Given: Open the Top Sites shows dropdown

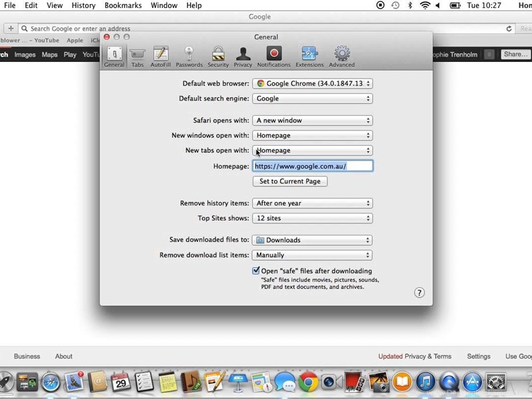Looking at the screenshot, I should [x=313, y=218].
